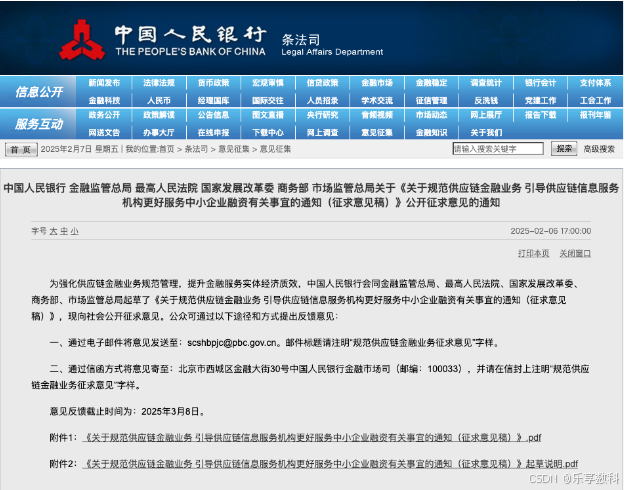Focus the search keyword input field
This screenshot has width=625, height=490.
pos(498,149)
